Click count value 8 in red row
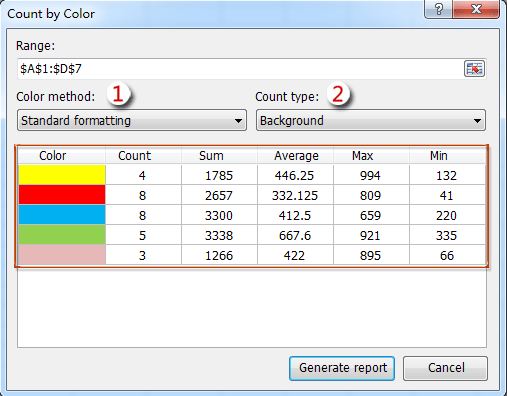Viewport: 507px width, 396px height. click(x=142, y=196)
